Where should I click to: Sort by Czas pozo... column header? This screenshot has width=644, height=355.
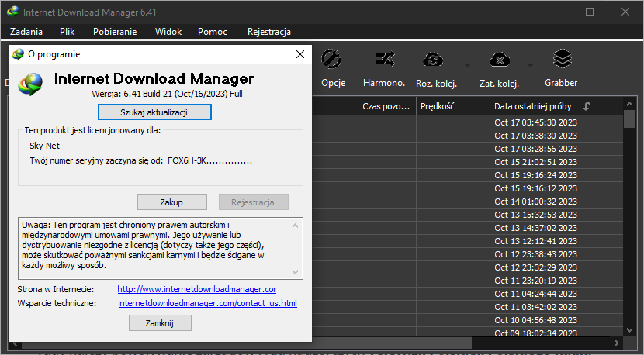pos(386,106)
